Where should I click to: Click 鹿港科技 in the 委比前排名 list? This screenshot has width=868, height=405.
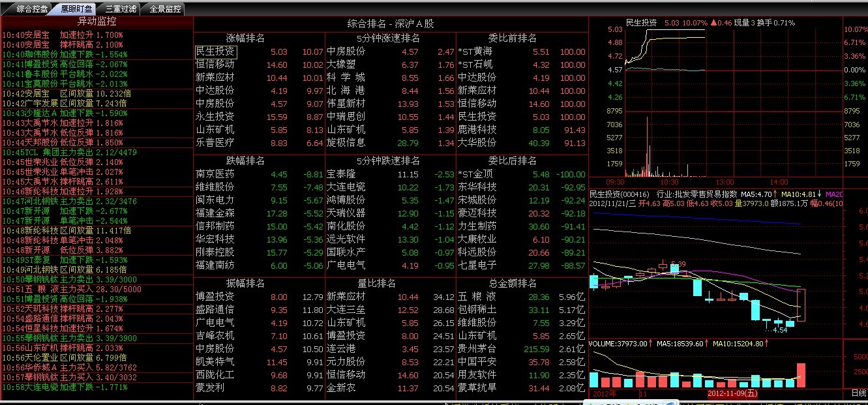[477, 129]
